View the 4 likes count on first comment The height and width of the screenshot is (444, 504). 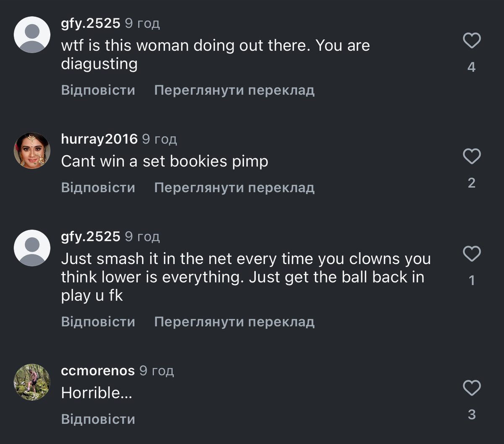(471, 67)
